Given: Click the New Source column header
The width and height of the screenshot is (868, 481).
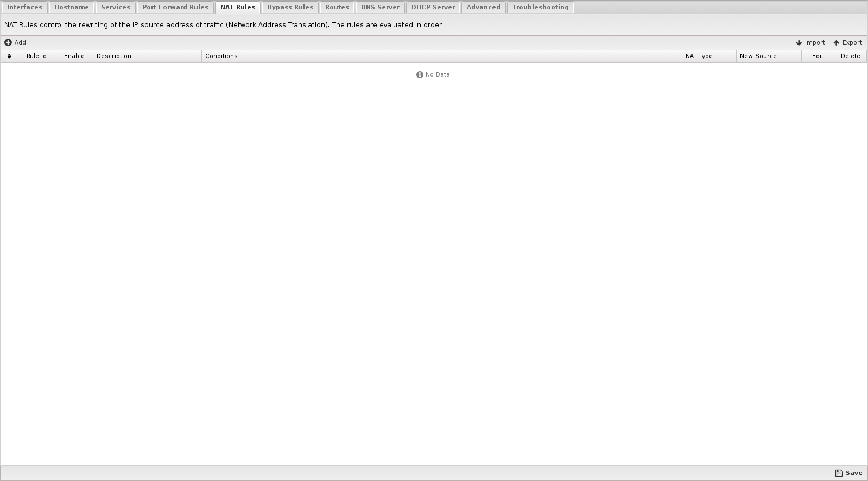Looking at the screenshot, I should 769,56.
